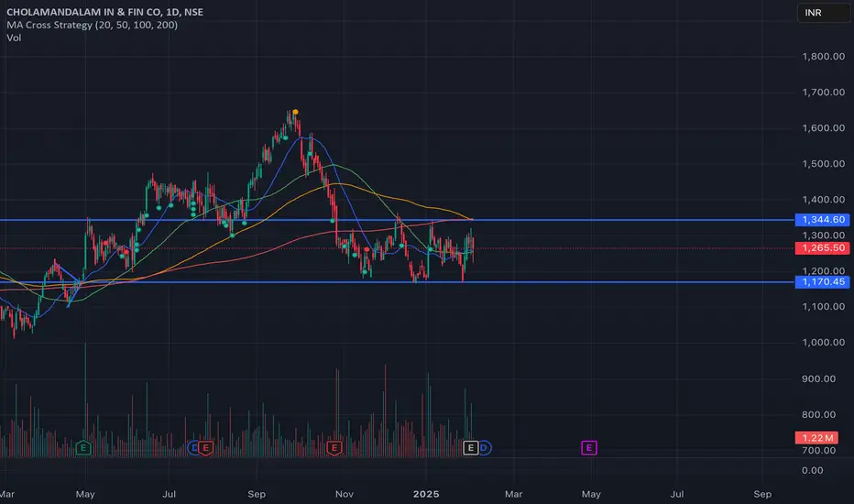
Task: Click the 1,500.00 price axis label
Action: point(824,163)
